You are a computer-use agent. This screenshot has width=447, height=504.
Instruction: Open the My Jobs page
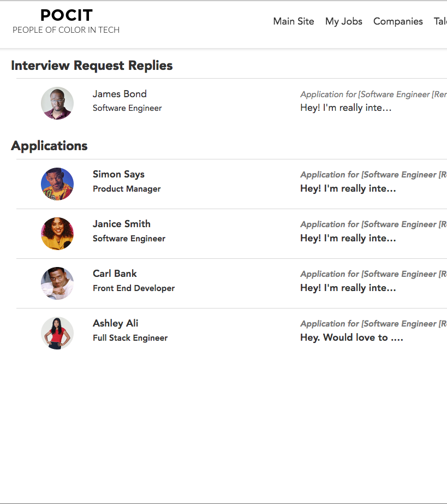click(x=343, y=21)
